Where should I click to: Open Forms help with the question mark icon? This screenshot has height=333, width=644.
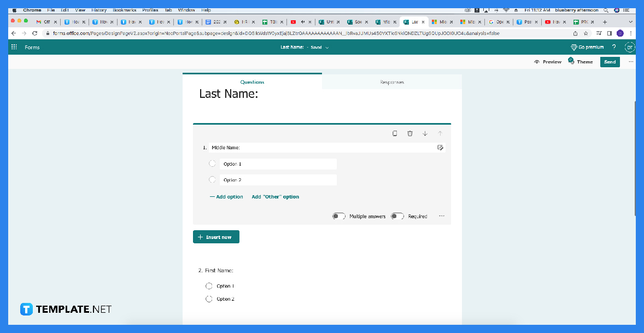(614, 47)
